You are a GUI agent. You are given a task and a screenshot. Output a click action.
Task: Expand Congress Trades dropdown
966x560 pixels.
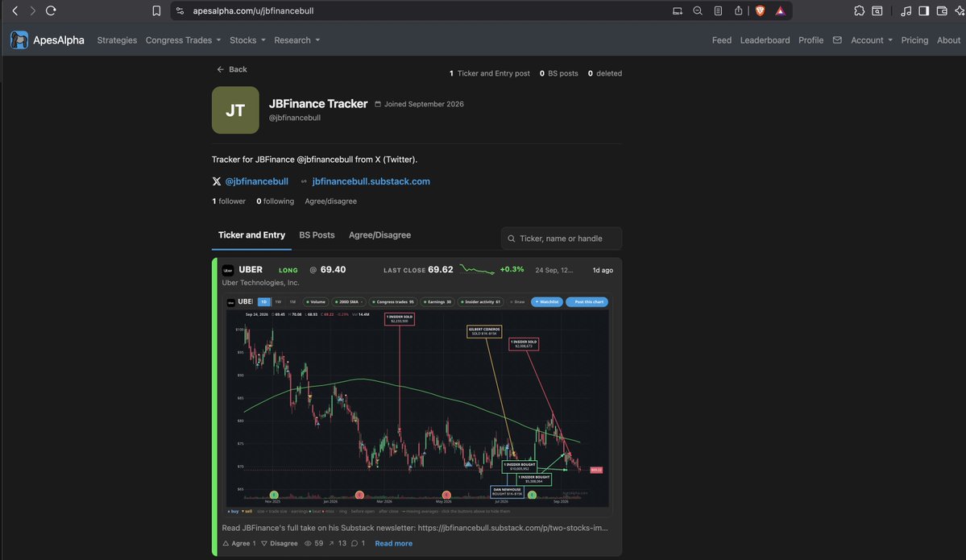pos(183,40)
